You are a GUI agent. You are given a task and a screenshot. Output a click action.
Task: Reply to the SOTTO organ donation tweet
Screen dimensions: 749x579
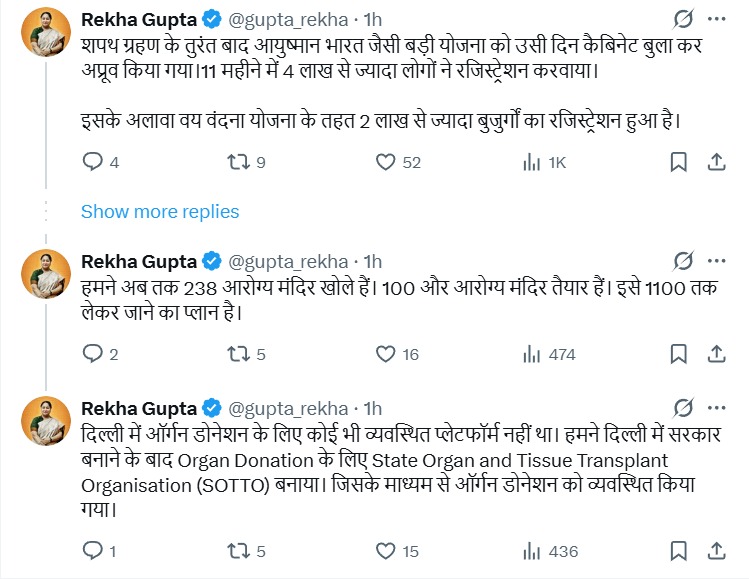[92, 550]
